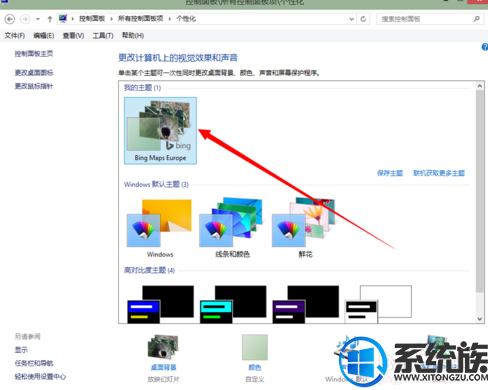
Task: Open the recent locations dropdown arrow
Action: click(x=38, y=19)
